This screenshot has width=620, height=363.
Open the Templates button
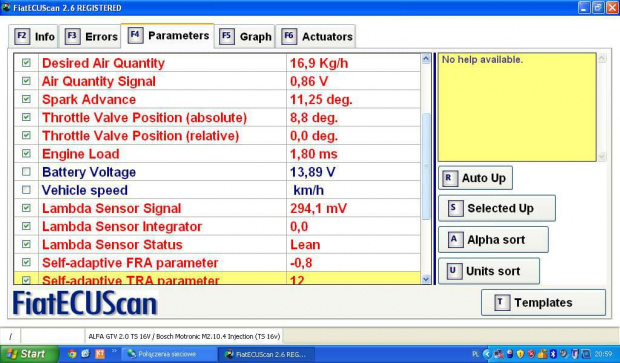[543, 302]
